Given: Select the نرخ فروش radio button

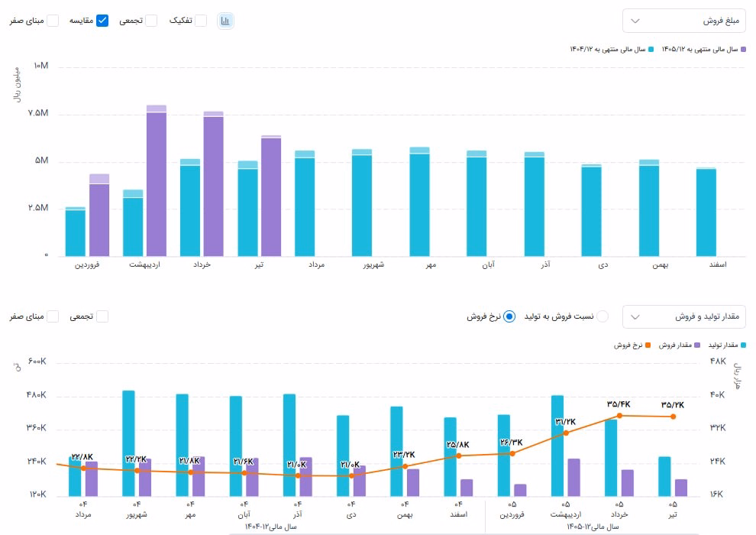Looking at the screenshot, I should tap(509, 316).
